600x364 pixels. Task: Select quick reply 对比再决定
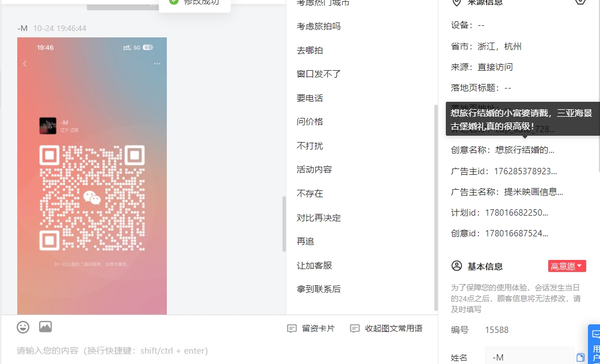[318, 218]
